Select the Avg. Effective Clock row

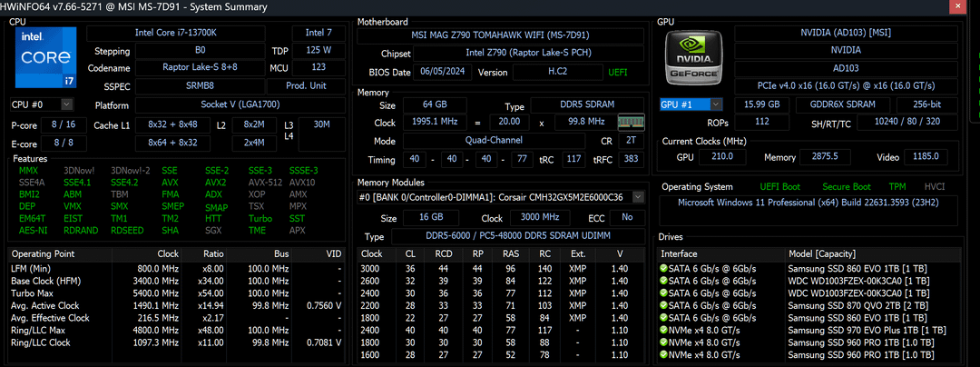tap(177, 318)
